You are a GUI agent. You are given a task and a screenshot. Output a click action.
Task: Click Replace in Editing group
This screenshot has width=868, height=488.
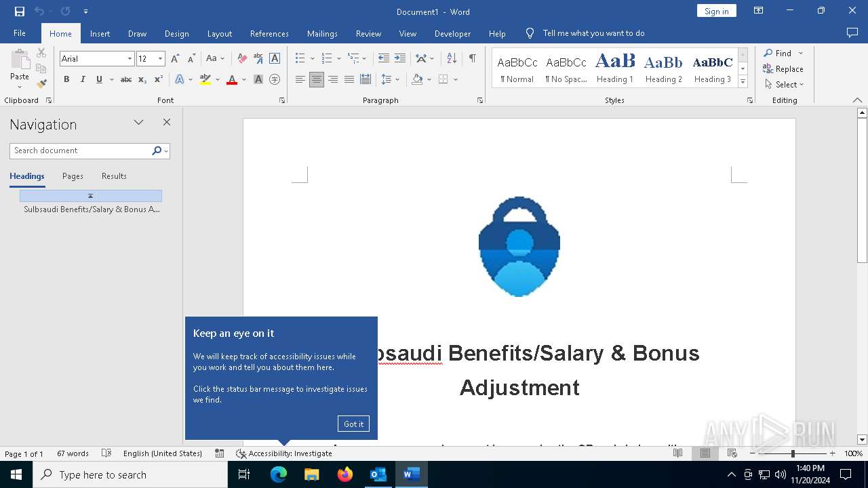783,69
